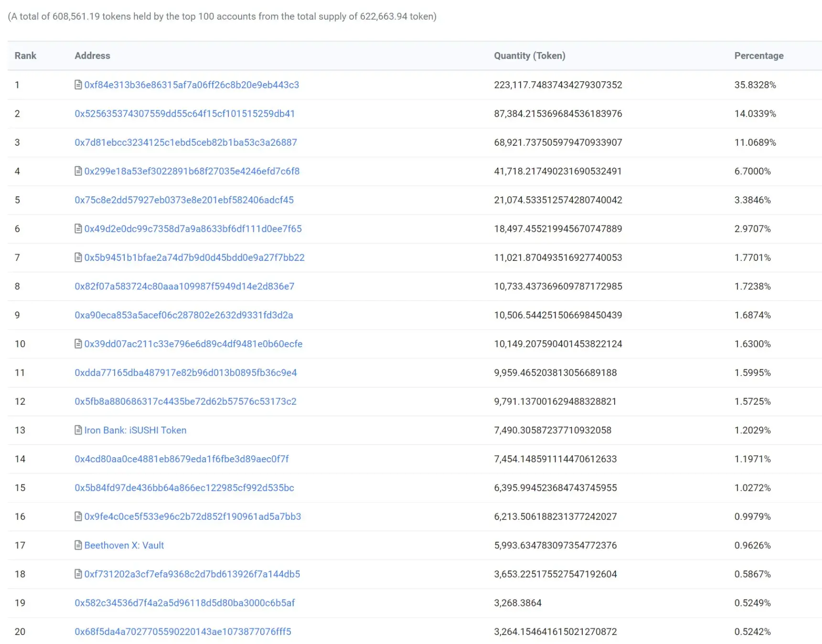
Task: Open rank 19 address starting 0x582c3453
Action: point(185,603)
